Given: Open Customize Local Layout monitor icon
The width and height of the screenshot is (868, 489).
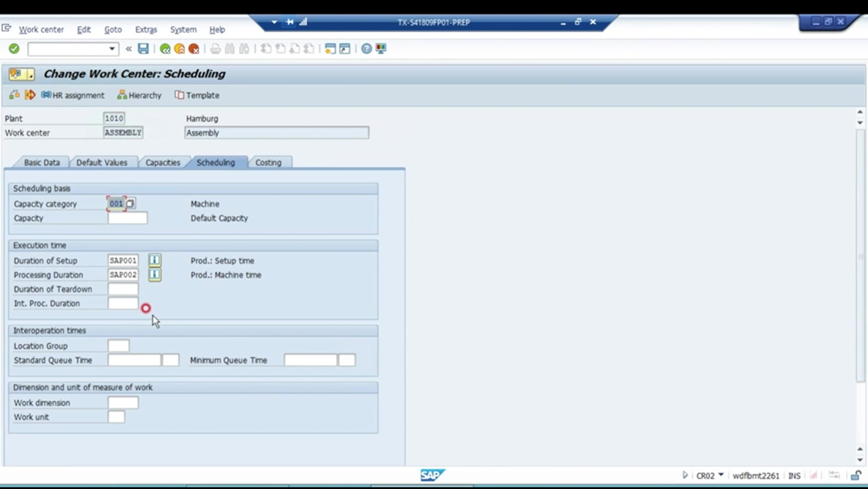Looking at the screenshot, I should [x=381, y=49].
